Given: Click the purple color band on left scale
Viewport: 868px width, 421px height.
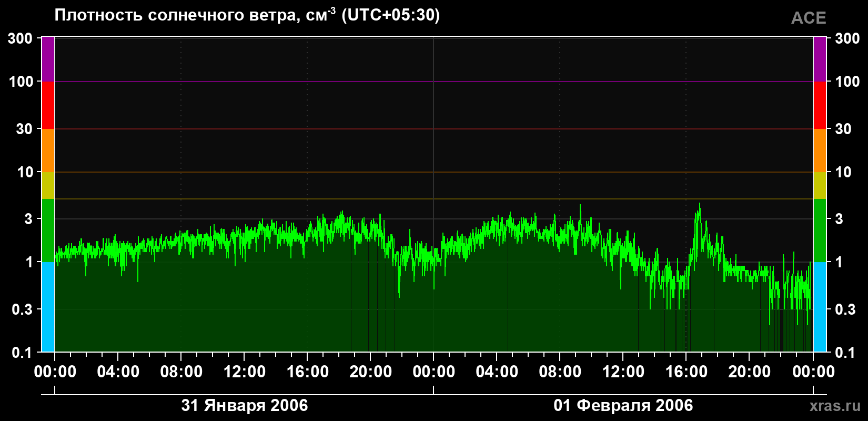Looking at the screenshot, I should [48, 59].
